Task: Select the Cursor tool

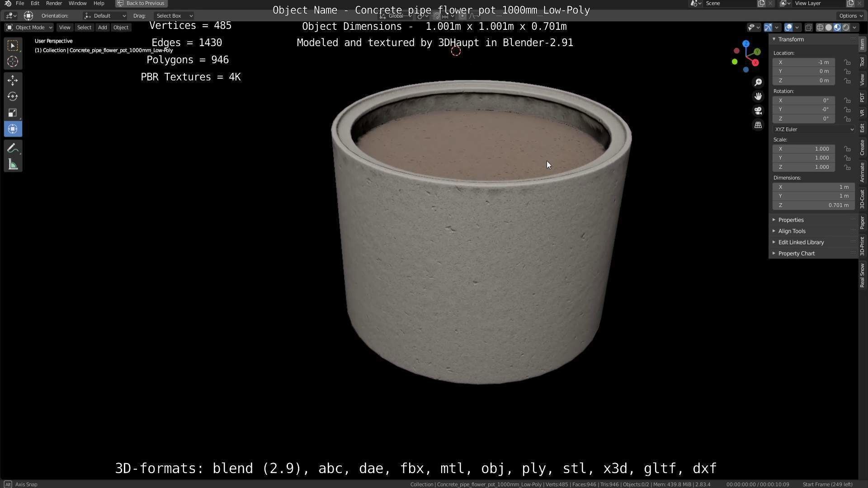Action: [x=13, y=62]
